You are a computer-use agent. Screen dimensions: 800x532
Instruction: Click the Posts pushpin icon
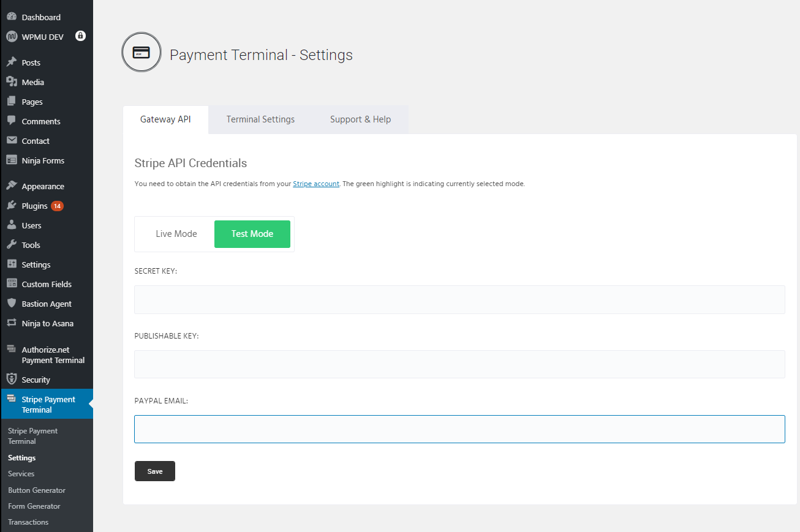pyautogui.click(x=11, y=62)
